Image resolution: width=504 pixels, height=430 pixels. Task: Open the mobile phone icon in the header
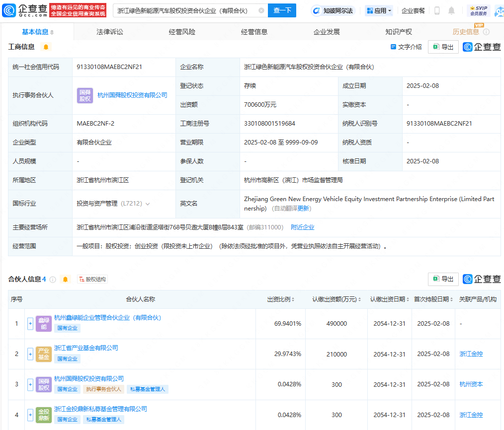point(437,10)
